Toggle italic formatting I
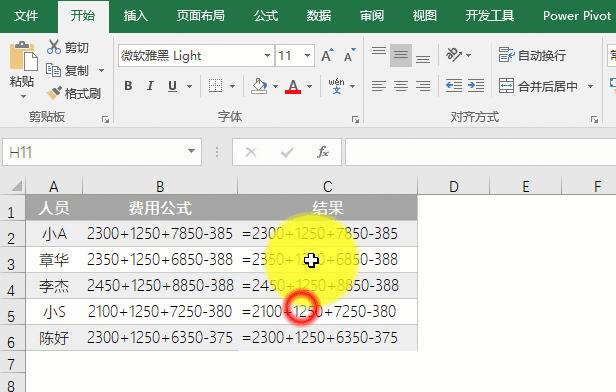This screenshot has width=616, height=392. (150, 86)
